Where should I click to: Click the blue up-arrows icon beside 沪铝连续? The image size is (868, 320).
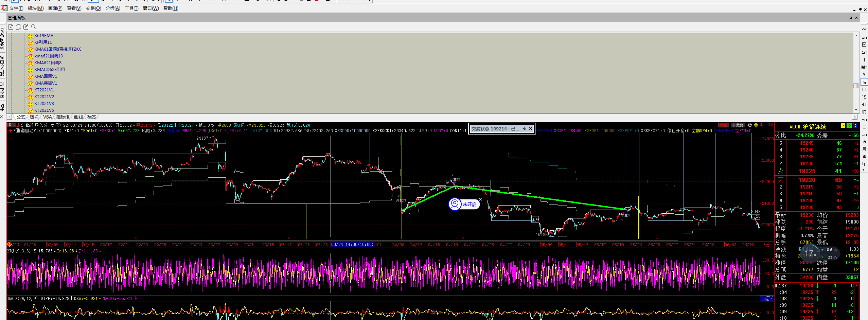(855, 126)
